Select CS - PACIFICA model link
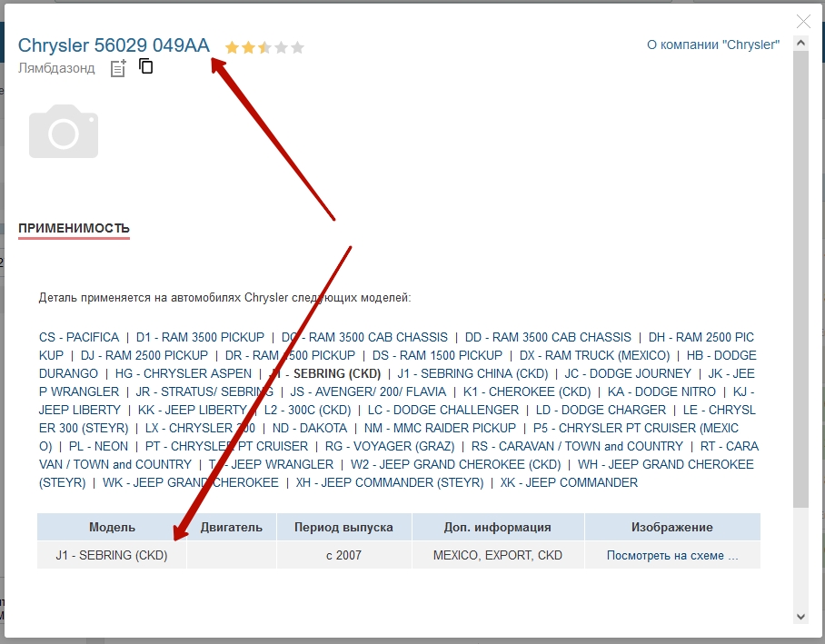825x644 pixels. [x=79, y=337]
